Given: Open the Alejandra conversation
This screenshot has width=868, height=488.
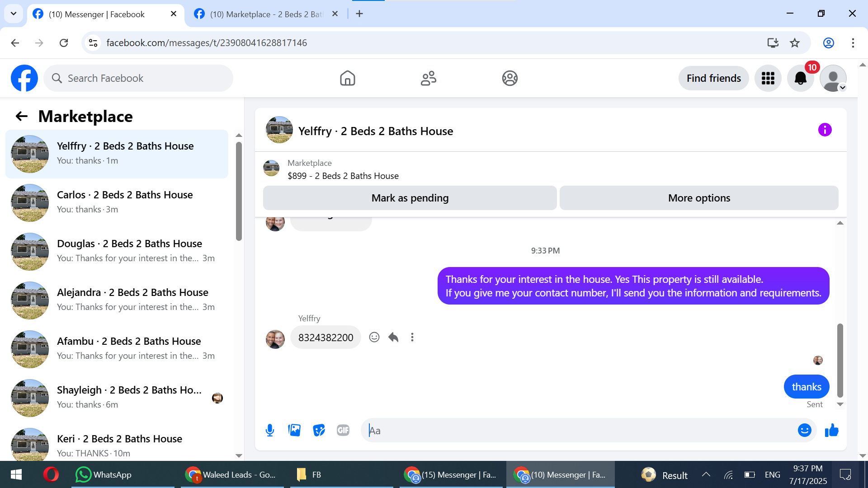Looking at the screenshot, I should pos(117,300).
